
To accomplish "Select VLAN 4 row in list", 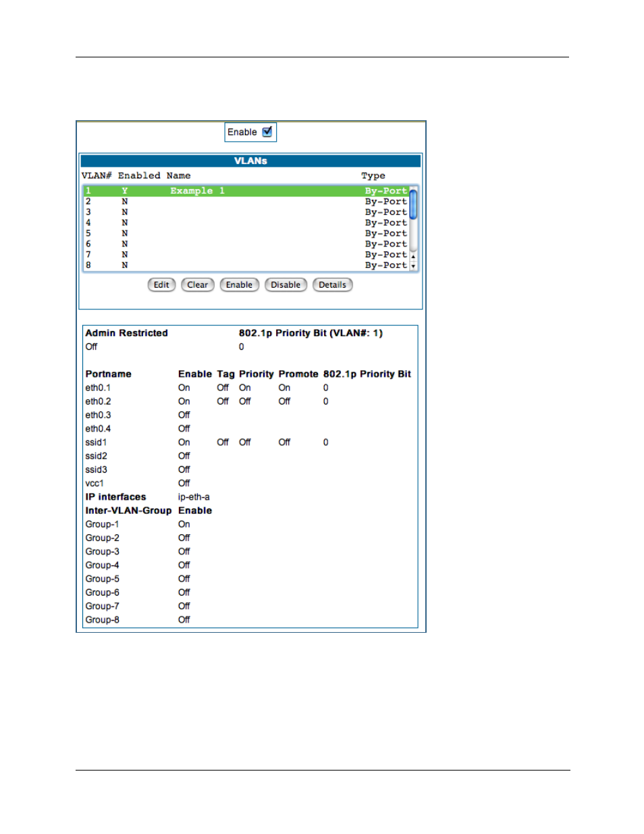I will [x=246, y=223].
